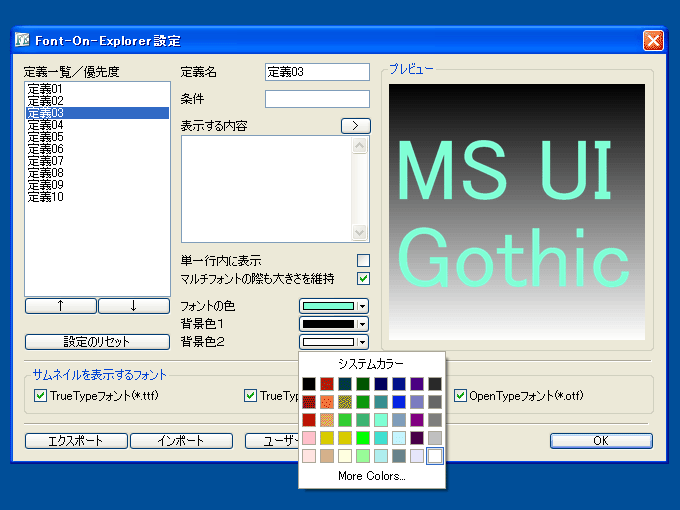
Task: Click the MS UI Gothic preview image
Action: 517,212
